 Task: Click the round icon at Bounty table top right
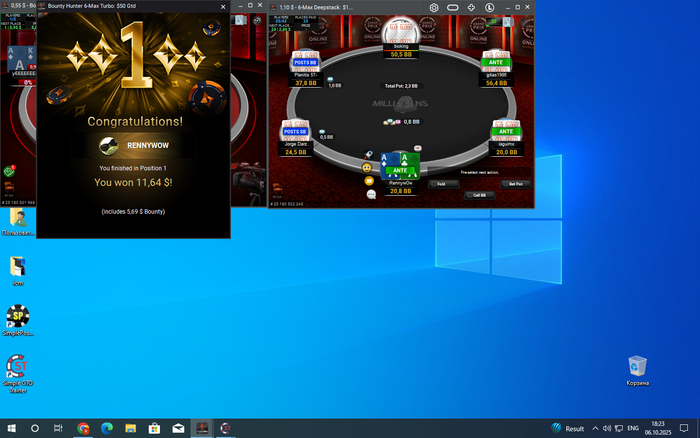point(257,20)
